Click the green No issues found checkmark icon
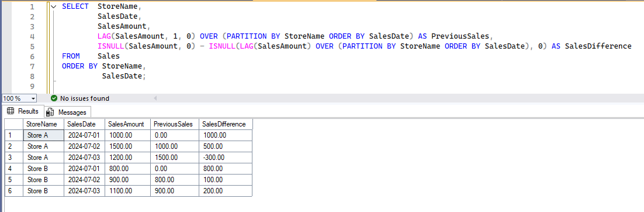The height and width of the screenshot is (212, 644). (x=54, y=99)
